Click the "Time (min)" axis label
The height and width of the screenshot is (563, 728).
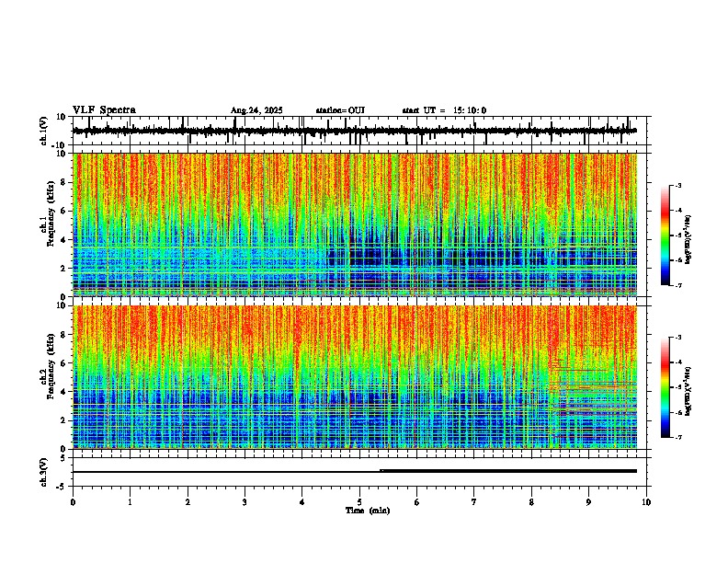coord(368,511)
